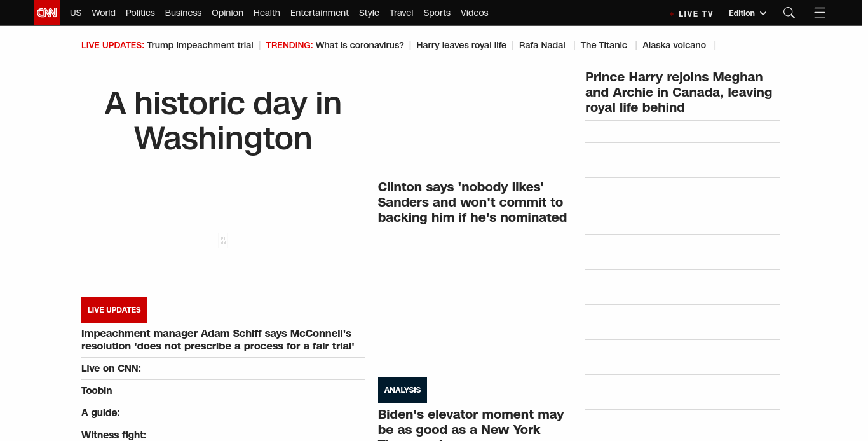Open the Sports menu item
The image size is (868, 441).
437,13
